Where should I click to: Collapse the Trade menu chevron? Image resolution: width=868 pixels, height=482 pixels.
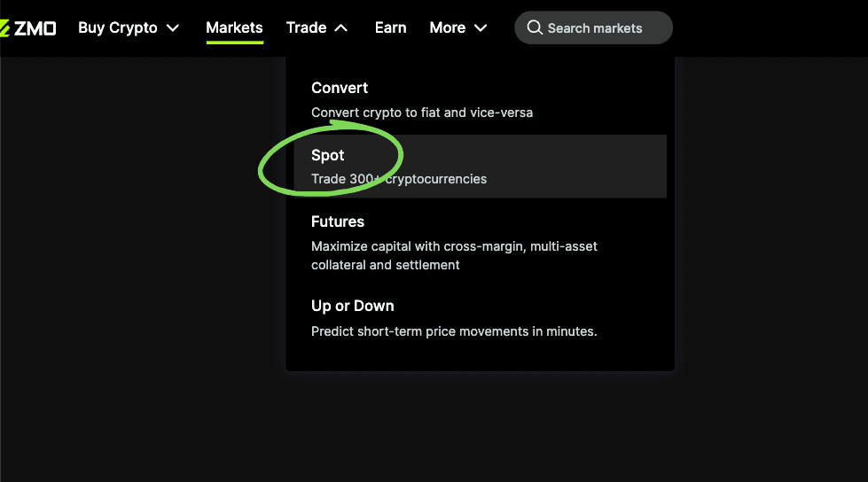[x=341, y=27]
